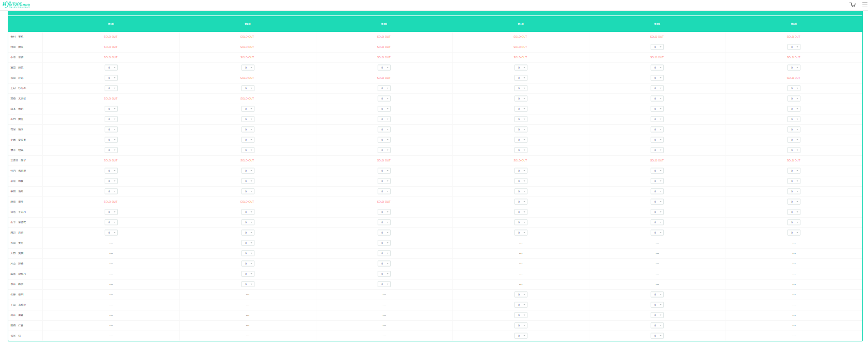Open 石塚 quantity dropdown in 第1部 column

coord(111,129)
